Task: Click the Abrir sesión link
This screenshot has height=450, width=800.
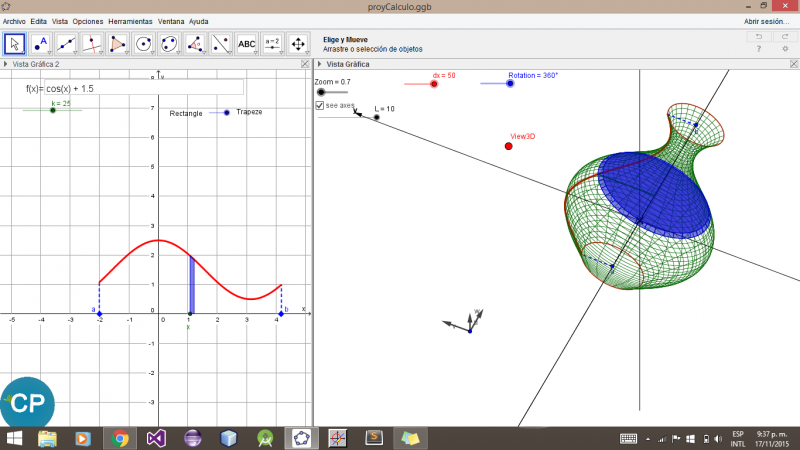Action: [x=766, y=21]
